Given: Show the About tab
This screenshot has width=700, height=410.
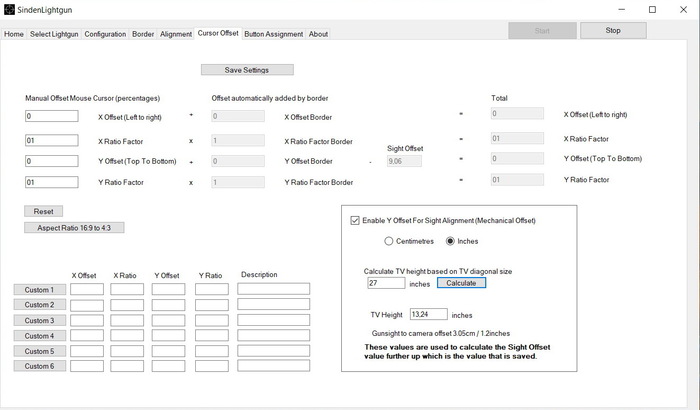Looking at the screenshot, I should tap(318, 34).
